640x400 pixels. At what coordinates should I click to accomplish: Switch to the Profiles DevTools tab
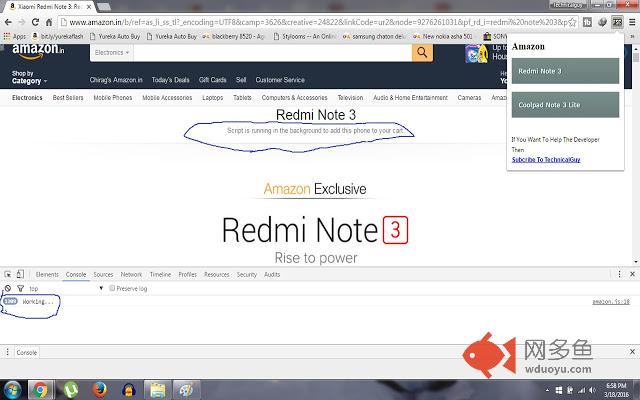click(188, 274)
